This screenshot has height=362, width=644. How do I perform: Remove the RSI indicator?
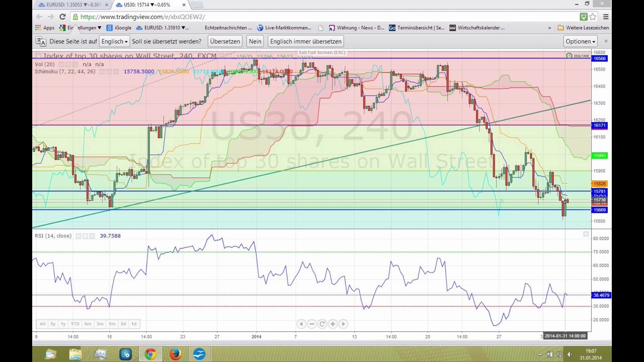click(x=92, y=236)
